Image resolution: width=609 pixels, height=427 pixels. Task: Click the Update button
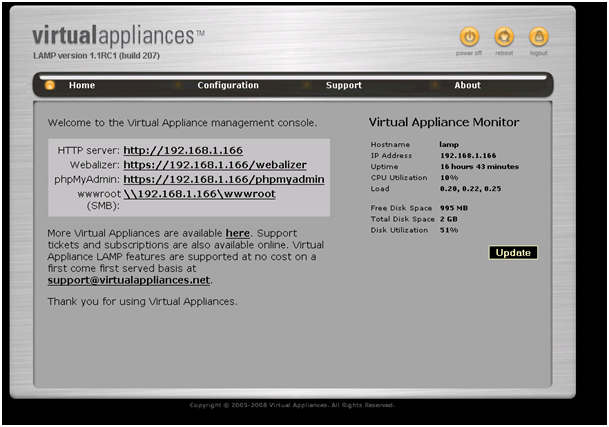pyautogui.click(x=513, y=253)
